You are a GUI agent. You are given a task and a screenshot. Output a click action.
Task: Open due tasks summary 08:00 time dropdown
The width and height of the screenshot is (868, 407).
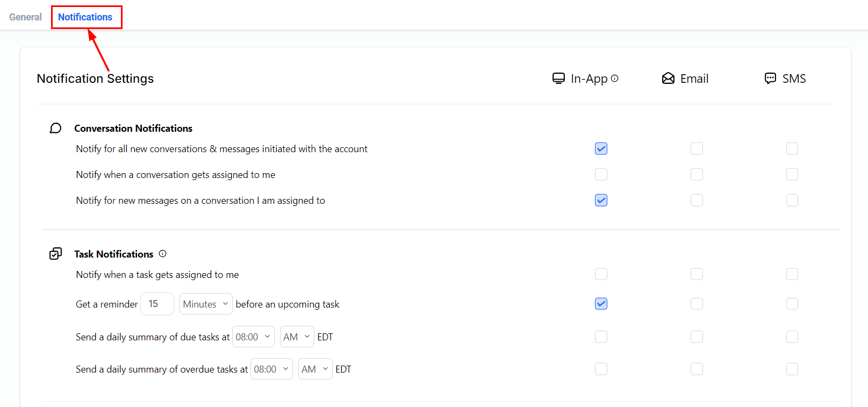pos(253,337)
